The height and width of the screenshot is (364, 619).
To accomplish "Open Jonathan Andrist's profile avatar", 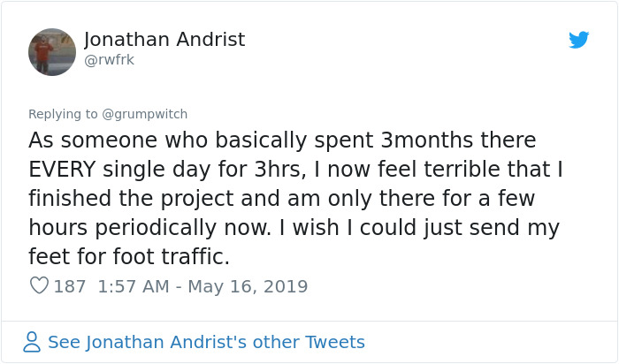I will pos(52,51).
